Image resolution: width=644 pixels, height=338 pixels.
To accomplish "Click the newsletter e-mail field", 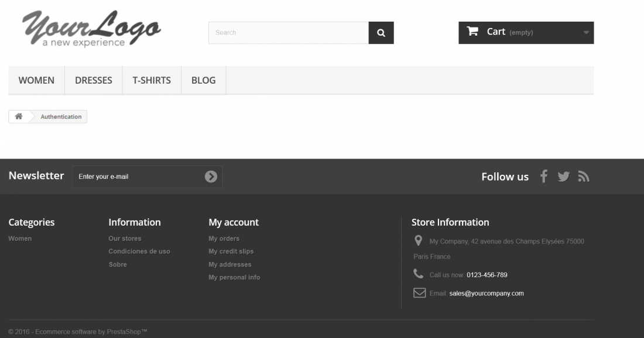I will 138,177.
